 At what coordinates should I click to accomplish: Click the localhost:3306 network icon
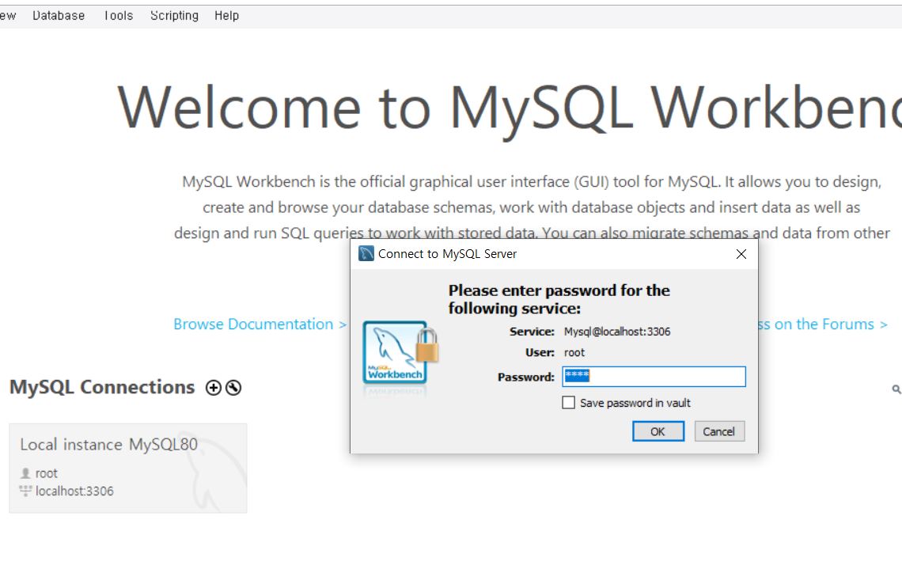pyautogui.click(x=25, y=491)
